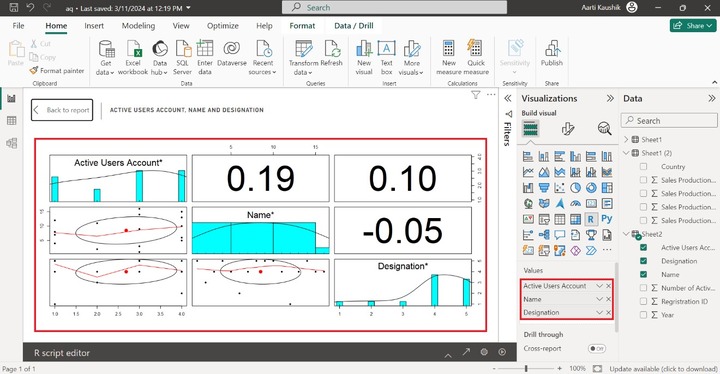Image resolution: width=720 pixels, height=374 pixels.
Task: Click the zoom slider handle
Action: tap(526, 368)
